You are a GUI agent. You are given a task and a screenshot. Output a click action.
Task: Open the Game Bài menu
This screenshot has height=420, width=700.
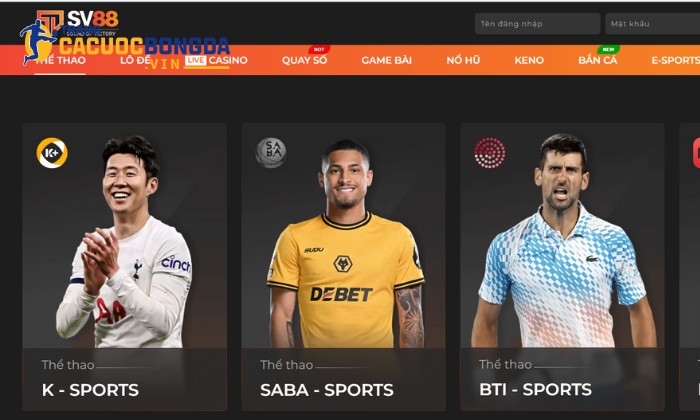tap(387, 60)
